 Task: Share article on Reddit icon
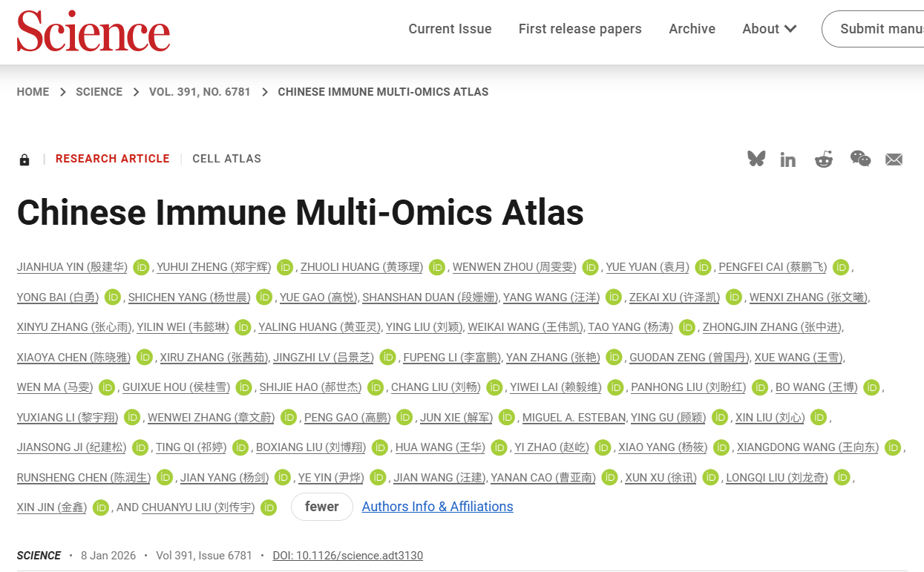point(824,160)
